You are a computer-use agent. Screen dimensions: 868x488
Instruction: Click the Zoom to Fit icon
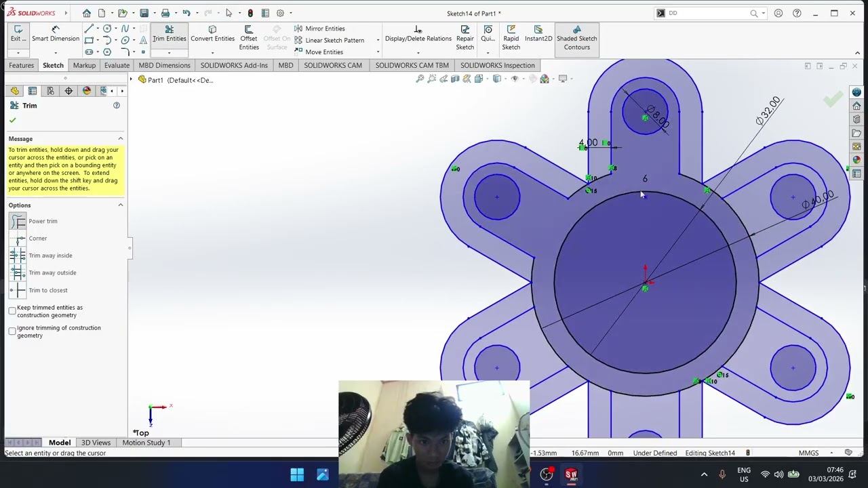[420, 79]
